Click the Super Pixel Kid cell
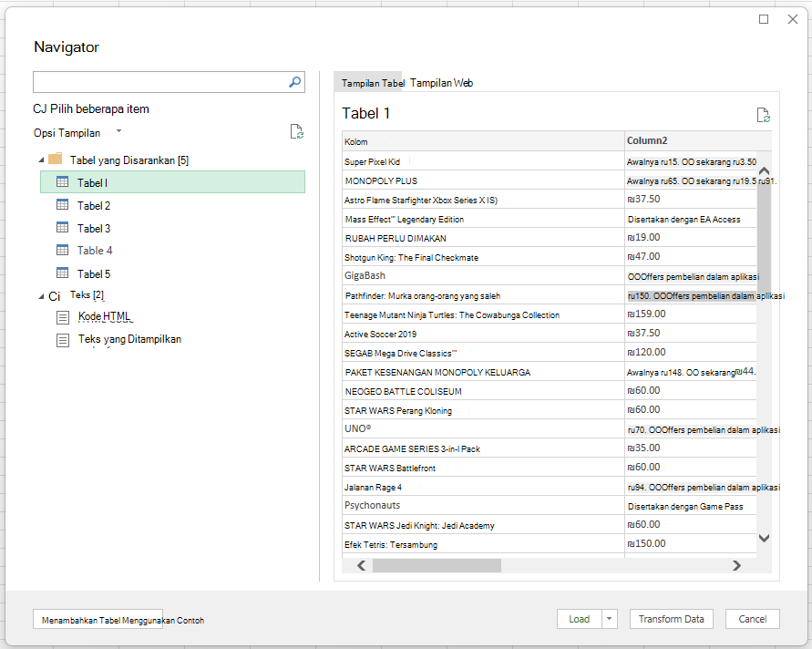 click(483, 161)
